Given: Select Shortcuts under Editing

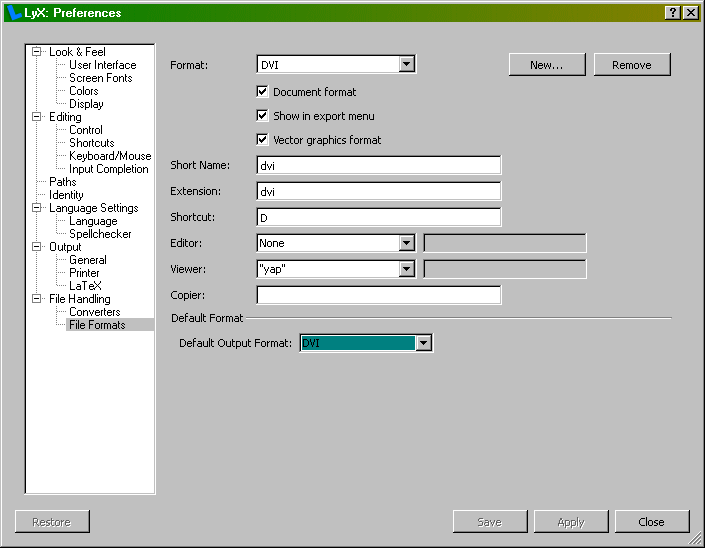Looking at the screenshot, I should (x=92, y=143).
